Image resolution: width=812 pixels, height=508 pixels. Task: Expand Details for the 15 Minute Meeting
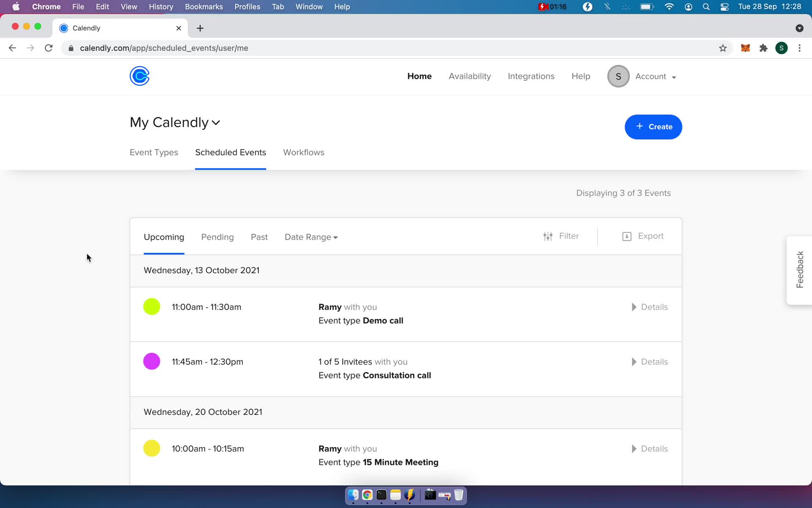point(650,449)
